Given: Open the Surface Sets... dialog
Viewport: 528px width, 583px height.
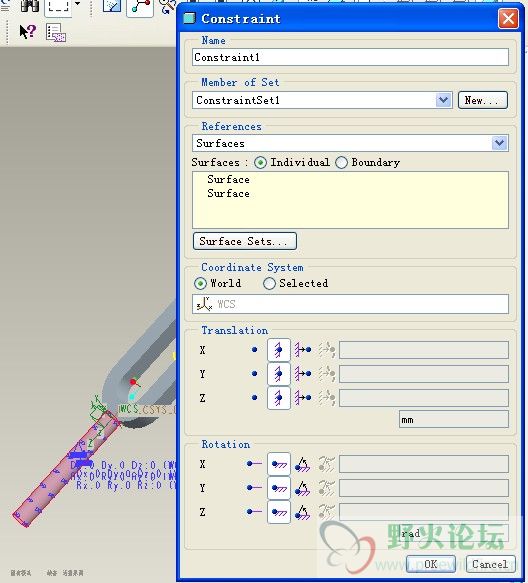Looking at the screenshot, I should (x=245, y=241).
